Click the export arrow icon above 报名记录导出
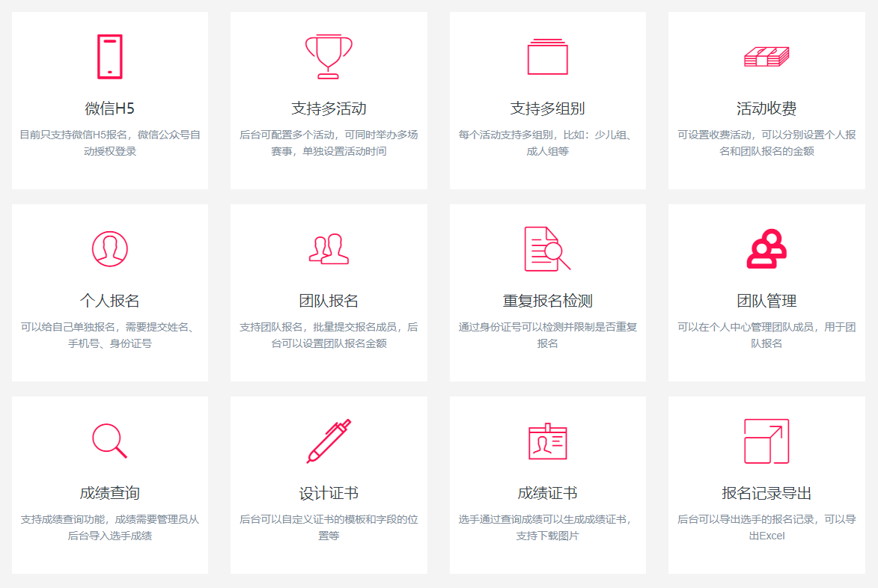The width and height of the screenshot is (878, 588). 765,440
